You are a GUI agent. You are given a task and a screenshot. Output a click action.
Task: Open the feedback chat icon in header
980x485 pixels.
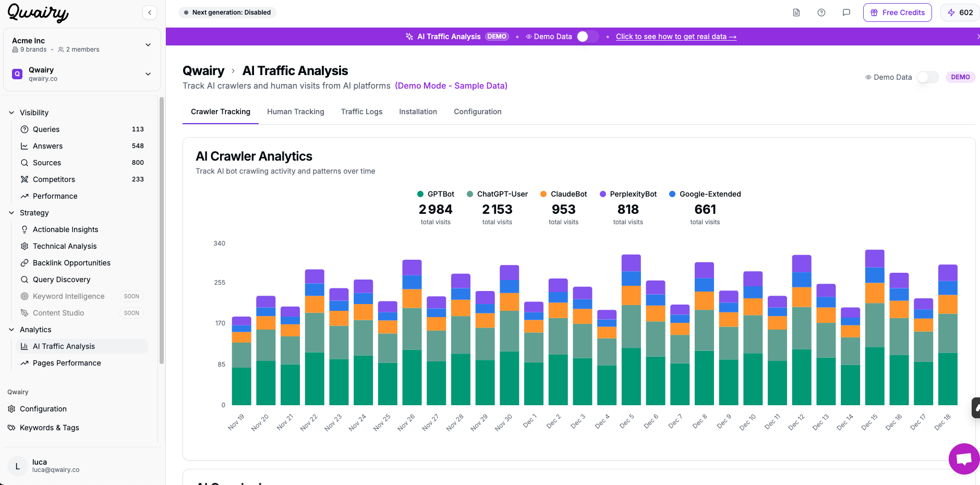click(846, 13)
